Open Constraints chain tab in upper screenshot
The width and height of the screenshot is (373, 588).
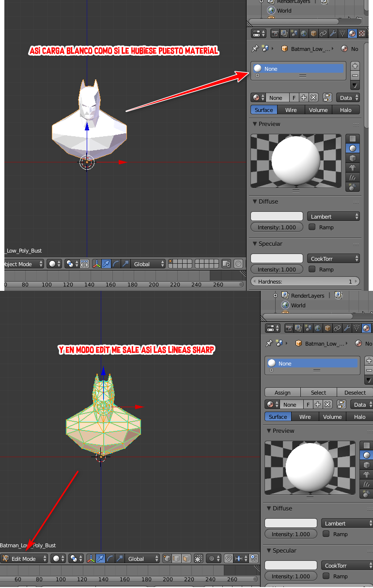pyautogui.click(x=323, y=33)
